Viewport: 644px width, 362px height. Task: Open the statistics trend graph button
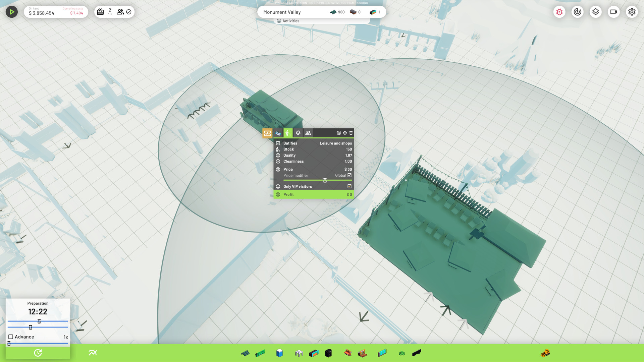point(93,353)
